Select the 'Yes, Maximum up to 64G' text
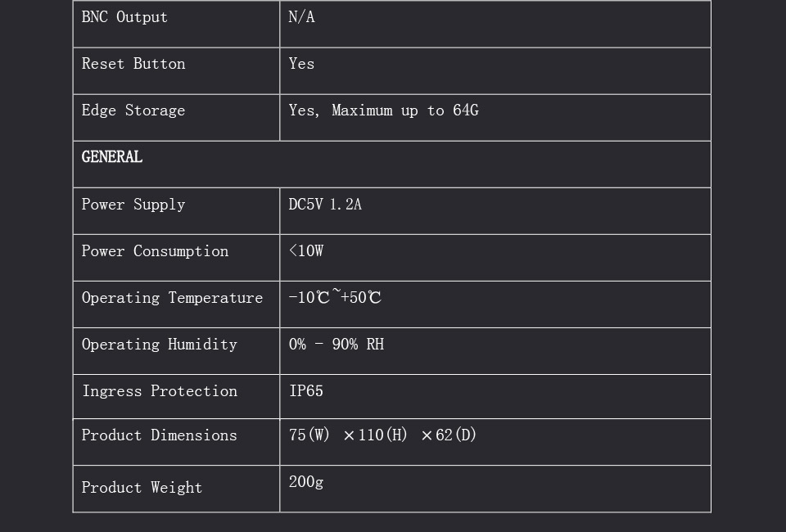Viewport: 786px width, 532px height. (x=383, y=110)
